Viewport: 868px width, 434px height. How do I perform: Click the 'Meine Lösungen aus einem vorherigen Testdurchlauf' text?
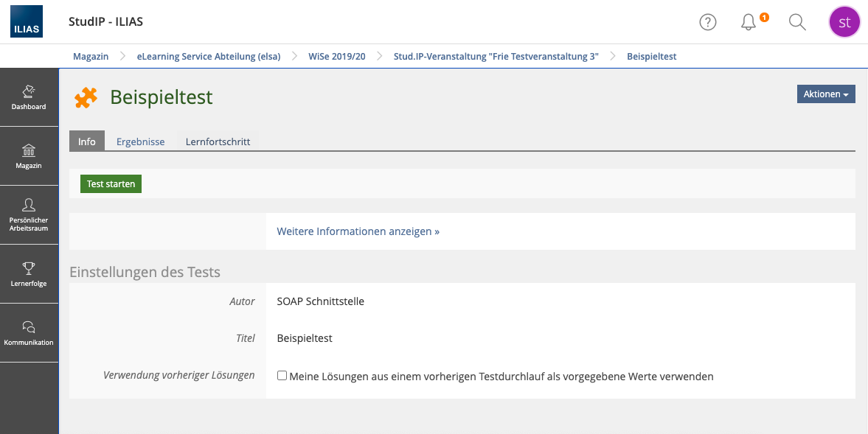click(501, 377)
